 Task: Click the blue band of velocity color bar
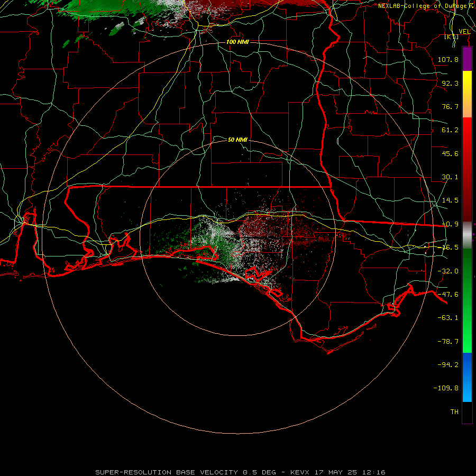467,377
